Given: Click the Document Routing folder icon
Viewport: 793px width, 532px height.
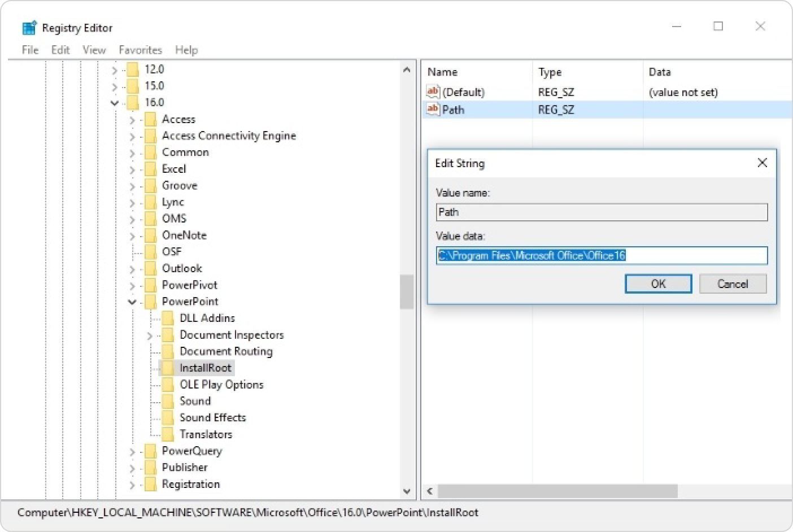Looking at the screenshot, I should 168,351.
